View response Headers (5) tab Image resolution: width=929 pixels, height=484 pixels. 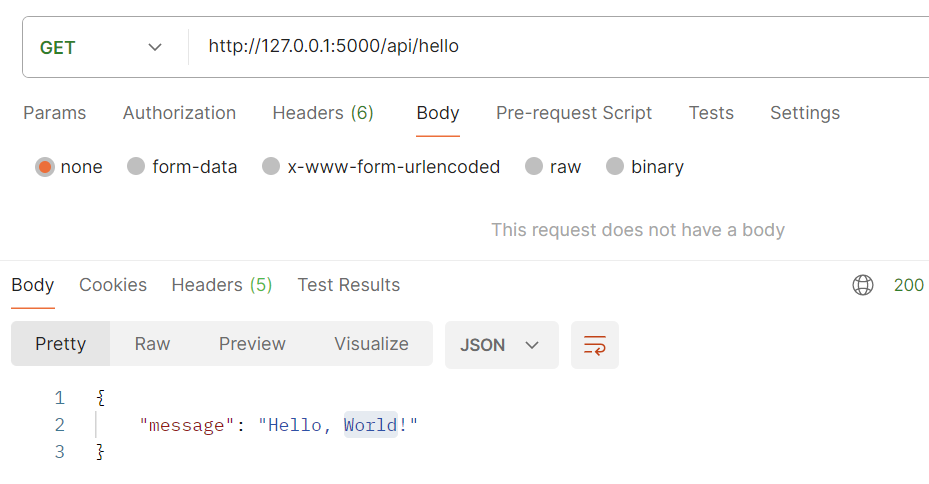tap(222, 285)
